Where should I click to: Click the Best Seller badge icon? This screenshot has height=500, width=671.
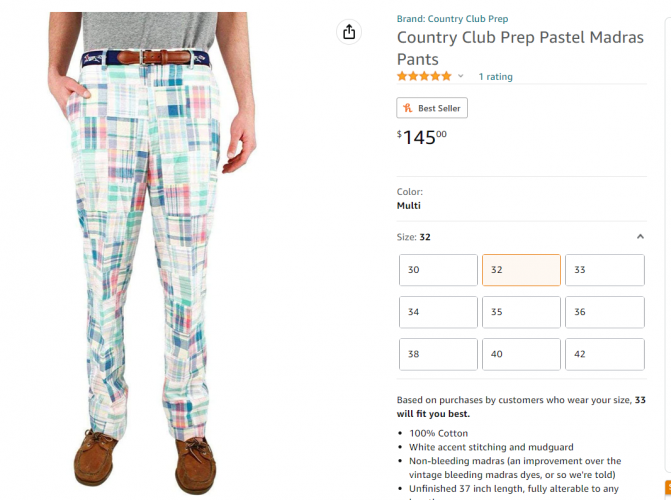407,108
